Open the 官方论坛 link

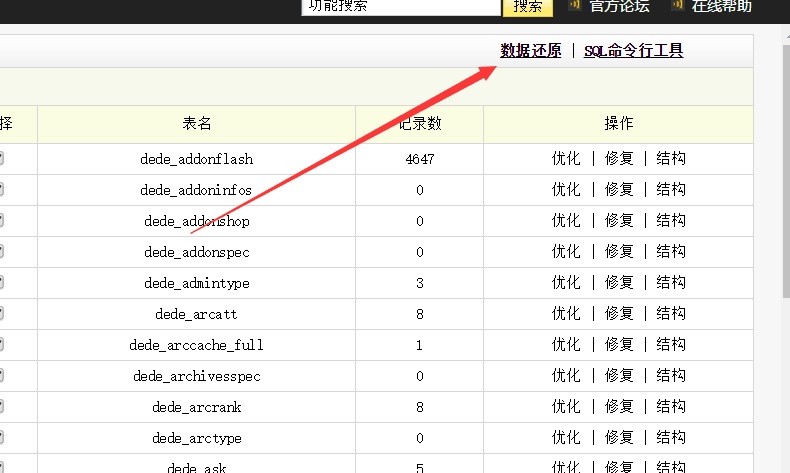(x=619, y=6)
